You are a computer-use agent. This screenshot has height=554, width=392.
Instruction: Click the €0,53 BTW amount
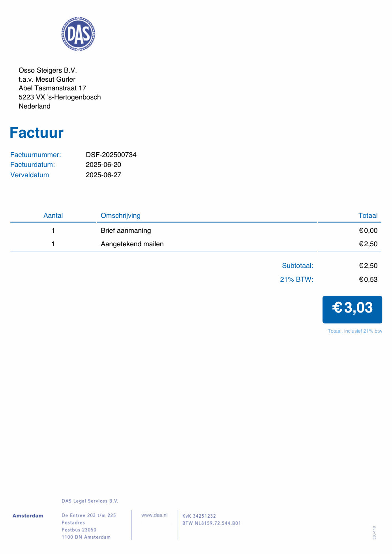click(x=368, y=279)
